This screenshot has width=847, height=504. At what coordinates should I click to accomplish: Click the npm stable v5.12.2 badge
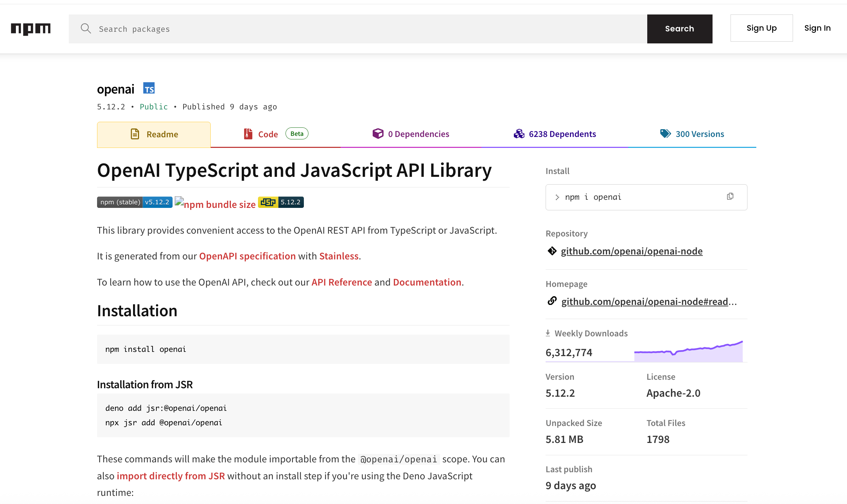point(134,202)
